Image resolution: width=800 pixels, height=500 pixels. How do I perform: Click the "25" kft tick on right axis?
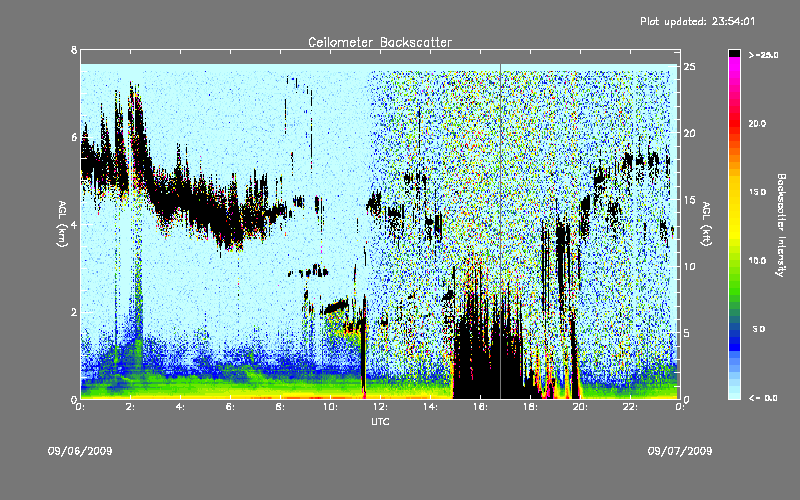[x=689, y=67]
